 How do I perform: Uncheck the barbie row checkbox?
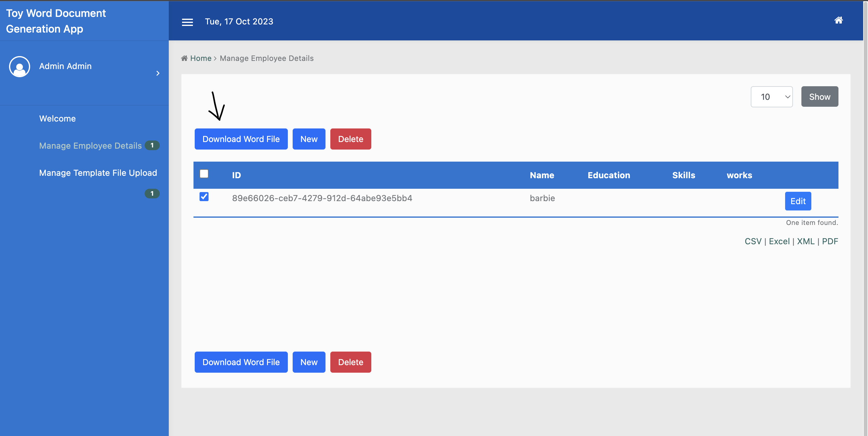204,197
